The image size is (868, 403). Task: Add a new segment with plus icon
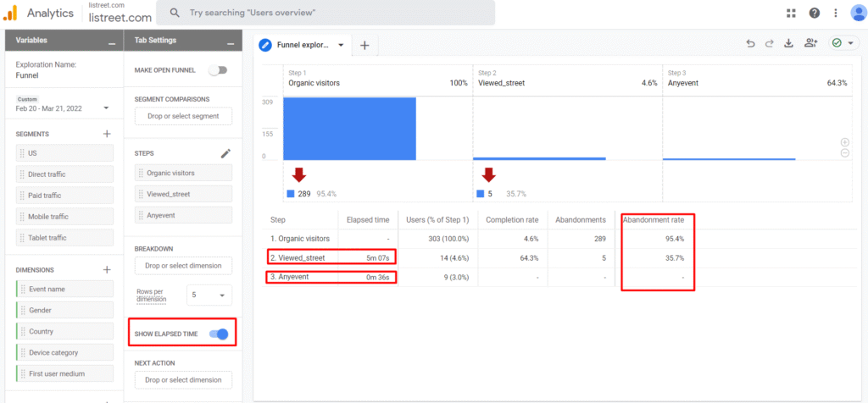[107, 134]
